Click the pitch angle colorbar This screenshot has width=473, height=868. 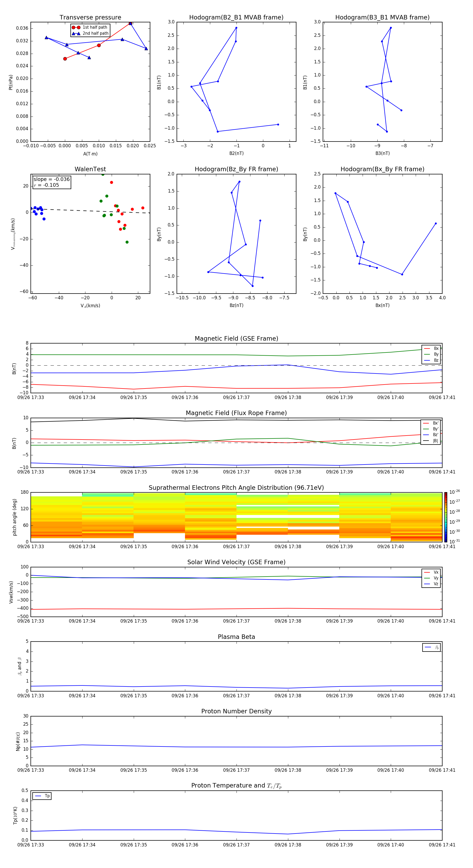[446, 517]
